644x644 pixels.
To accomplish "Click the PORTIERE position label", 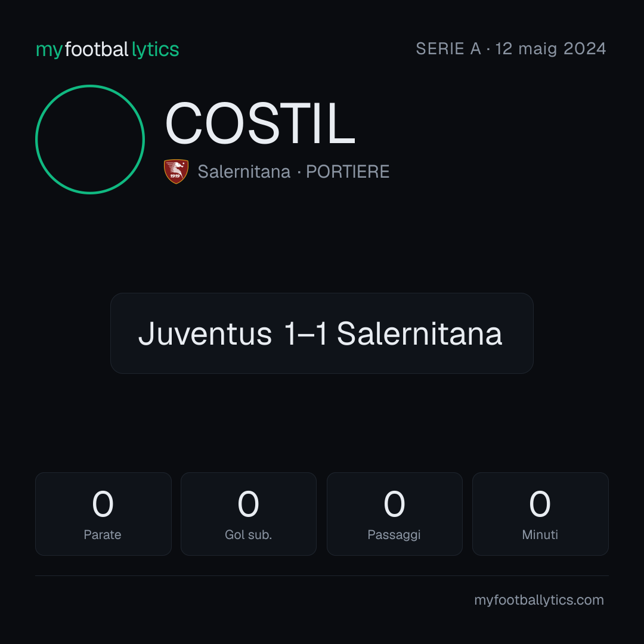I will point(348,172).
